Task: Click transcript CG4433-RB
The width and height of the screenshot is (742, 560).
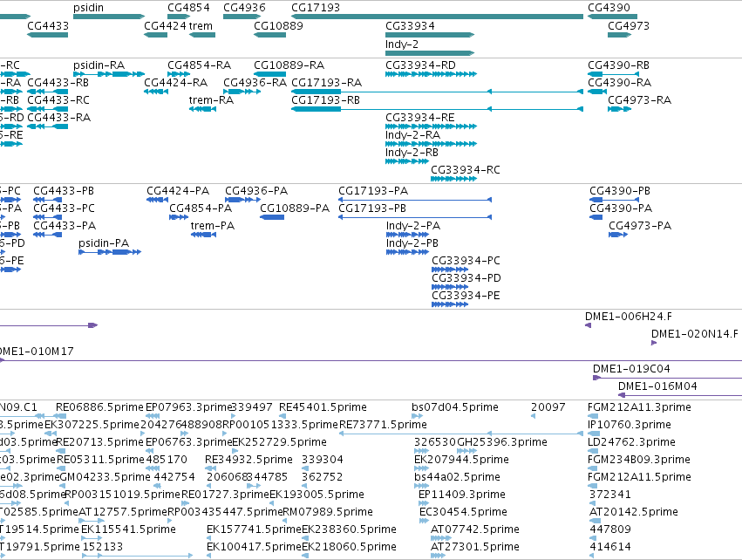Action: (47, 92)
